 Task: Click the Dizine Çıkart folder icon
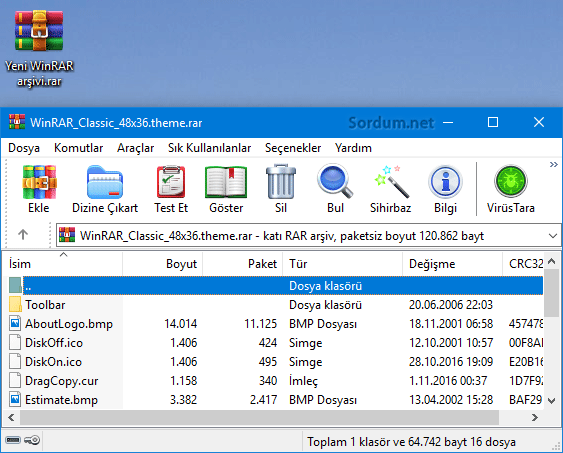pyautogui.click(x=105, y=182)
